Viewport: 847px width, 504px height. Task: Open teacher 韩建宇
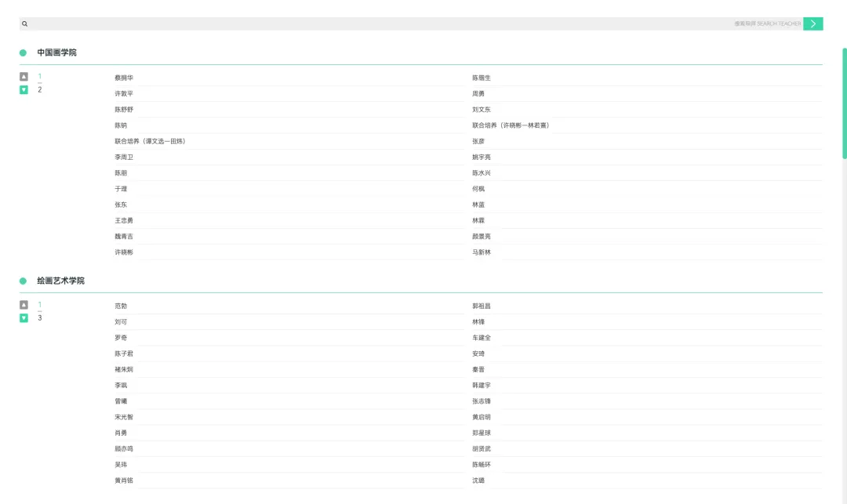482,386
